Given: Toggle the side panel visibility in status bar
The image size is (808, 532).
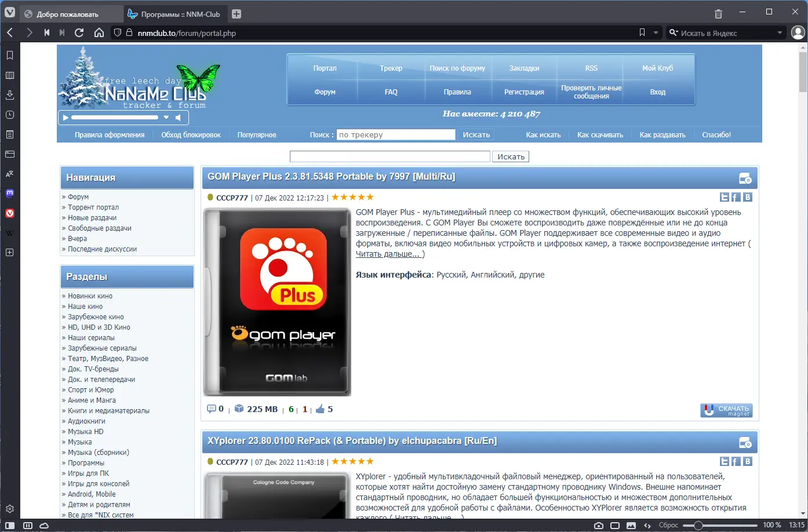Looking at the screenshot, I should [x=10, y=525].
